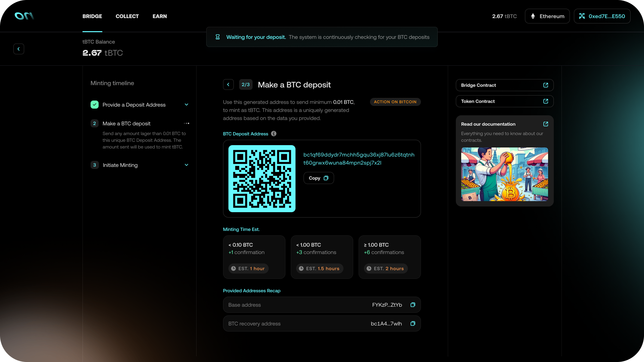
Task: Click the Ethereum diamond icon
Action: tap(533, 16)
